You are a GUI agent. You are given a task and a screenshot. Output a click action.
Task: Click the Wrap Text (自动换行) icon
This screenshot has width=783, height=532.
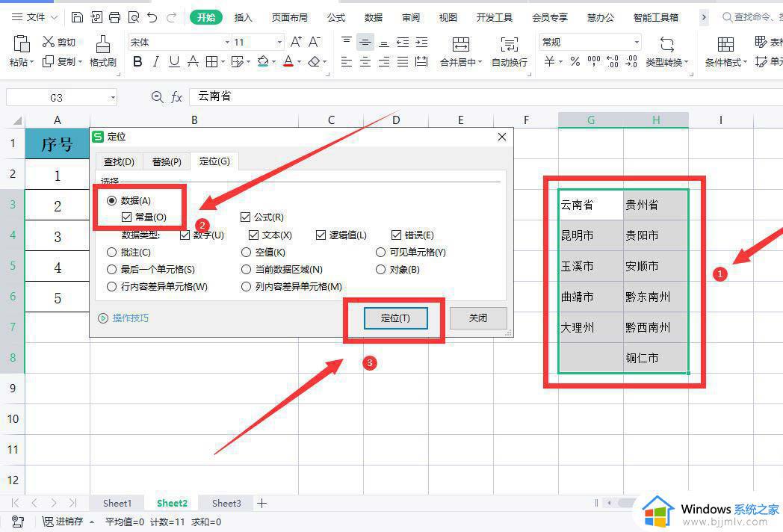click(x=509, y=45)
